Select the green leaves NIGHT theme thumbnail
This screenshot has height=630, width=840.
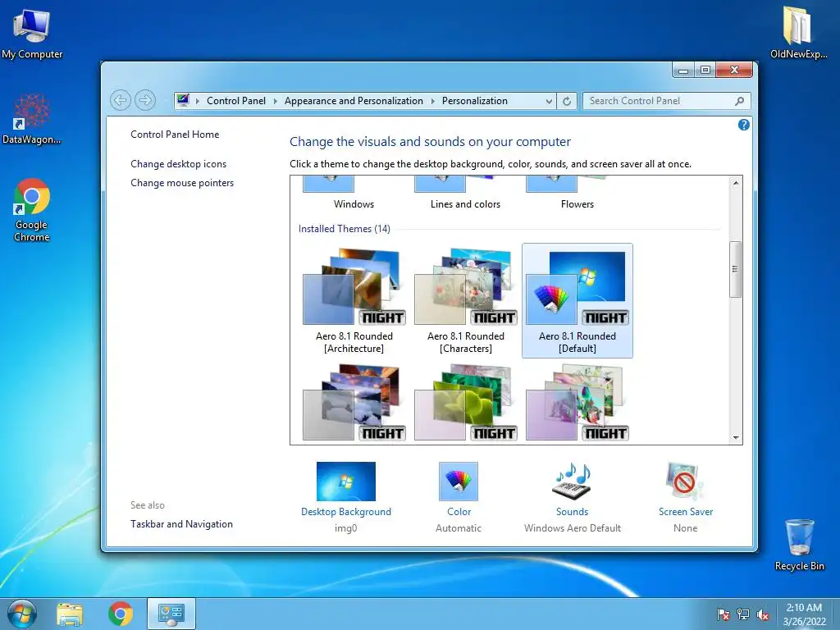[466, 402]
